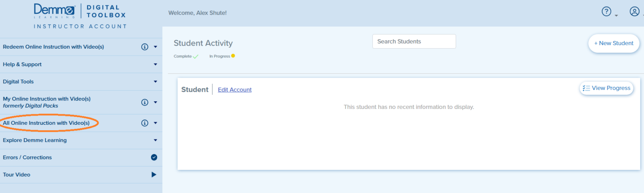Expand the Explore Demme Learning arrow
Screen dimensions: 644x193
(156, 140)
